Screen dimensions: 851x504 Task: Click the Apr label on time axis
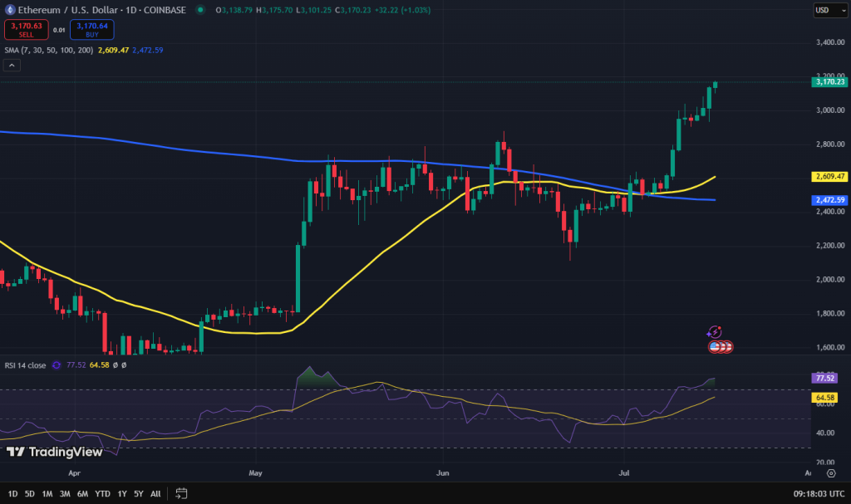point(74,473)
